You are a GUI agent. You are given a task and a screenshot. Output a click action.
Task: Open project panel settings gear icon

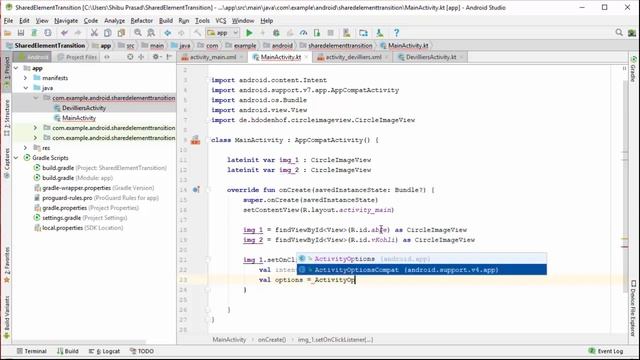click(156, 57)
